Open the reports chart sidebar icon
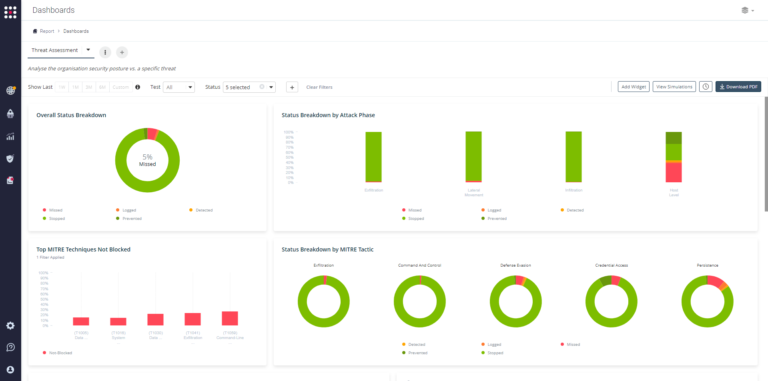The image size is (768, 381). [10, 136]
